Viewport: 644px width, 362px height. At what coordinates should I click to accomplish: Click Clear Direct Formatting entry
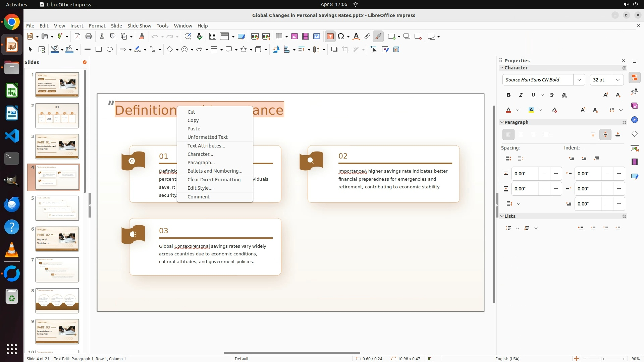[214, 180]
